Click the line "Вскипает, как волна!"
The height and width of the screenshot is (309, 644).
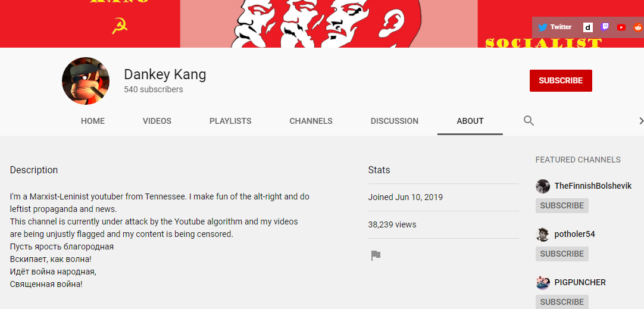(51, 259)
